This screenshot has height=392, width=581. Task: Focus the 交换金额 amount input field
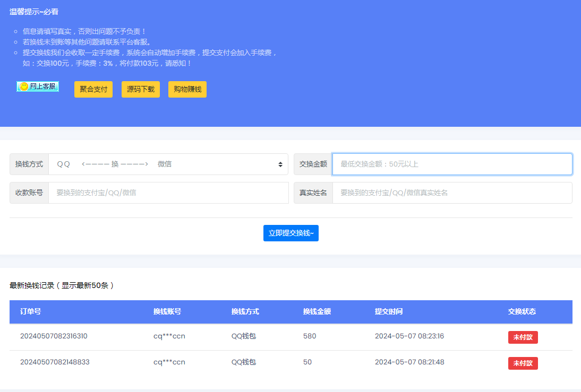[x=452, y=164]
